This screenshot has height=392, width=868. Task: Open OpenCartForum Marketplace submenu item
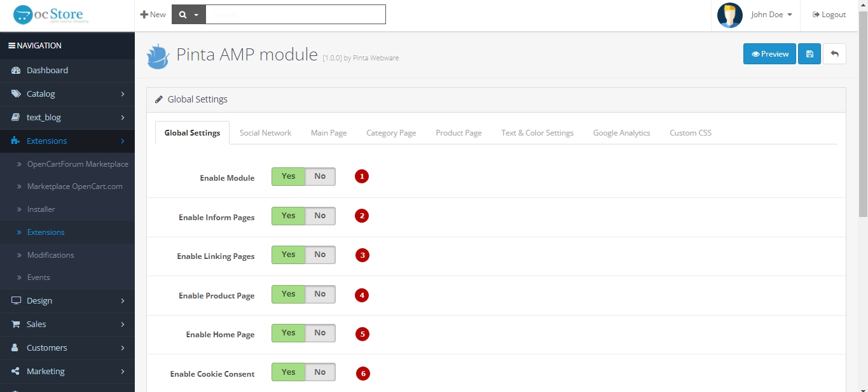[78, 164]
